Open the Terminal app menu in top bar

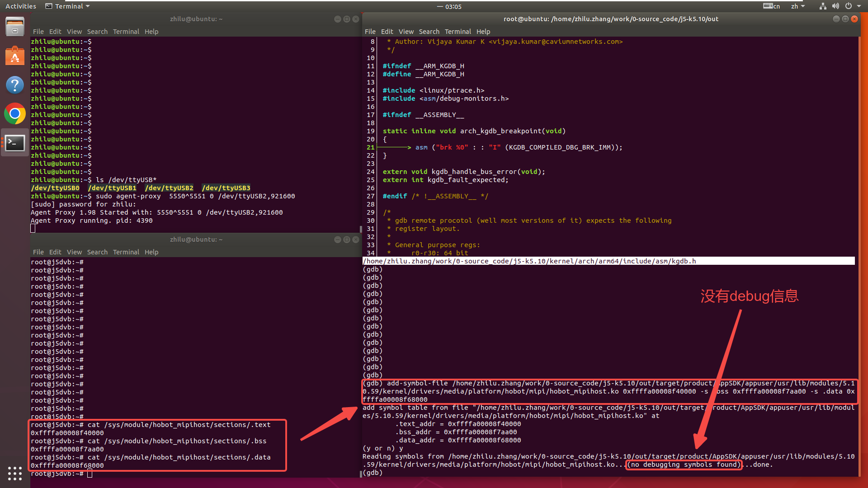pos(68,6)
